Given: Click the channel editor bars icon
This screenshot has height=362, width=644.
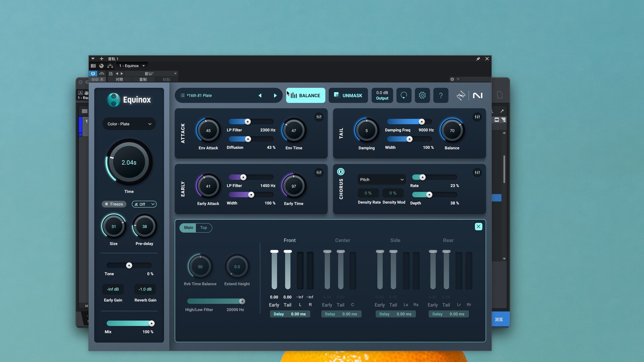Looking at the screenshot, I should tap(93, 66).
